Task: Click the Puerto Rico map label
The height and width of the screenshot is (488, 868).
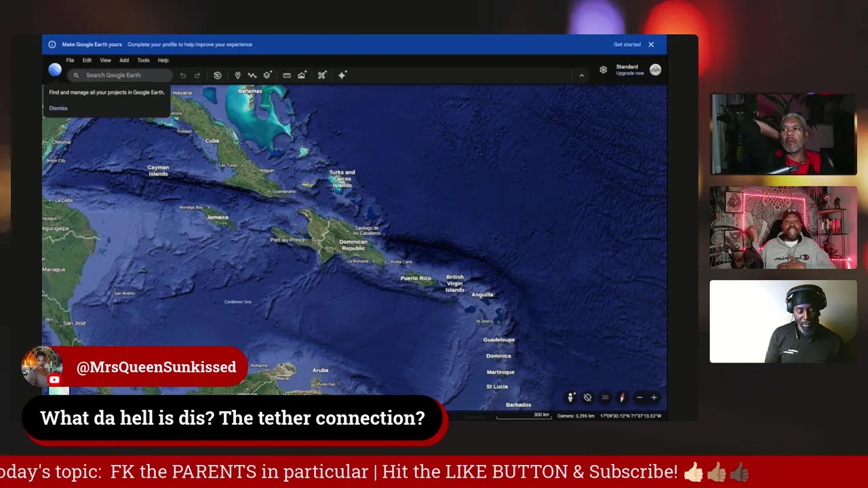Action: 416,279
